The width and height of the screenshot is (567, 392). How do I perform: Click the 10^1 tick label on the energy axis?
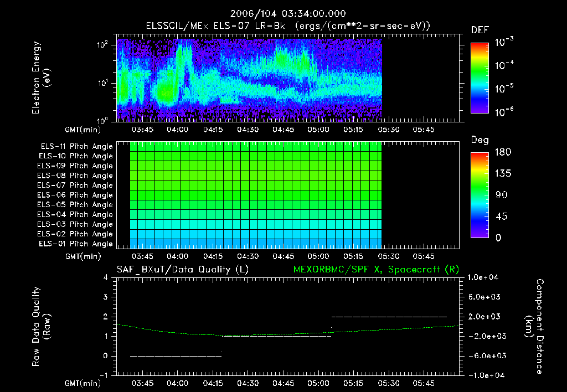(102, 83)
